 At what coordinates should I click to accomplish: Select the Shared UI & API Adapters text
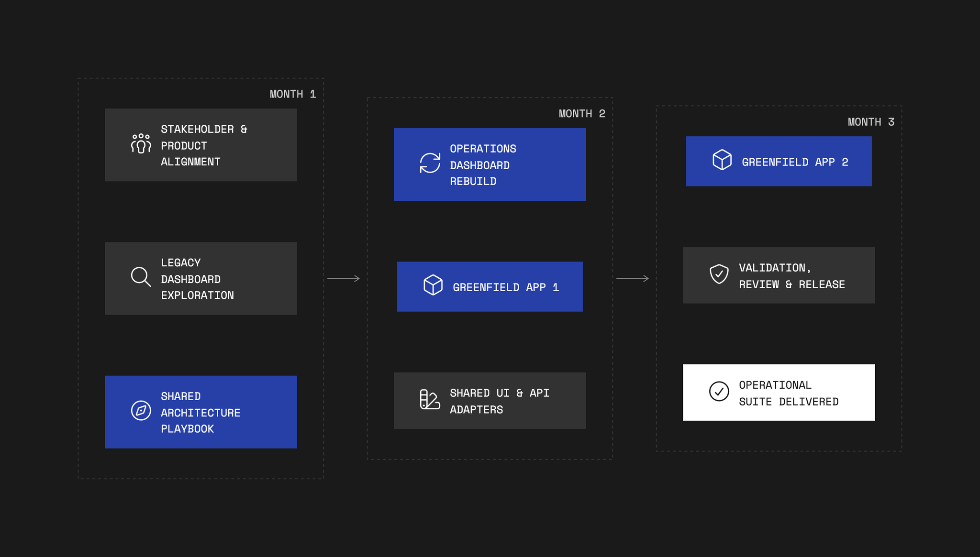(x=500, y=401)
